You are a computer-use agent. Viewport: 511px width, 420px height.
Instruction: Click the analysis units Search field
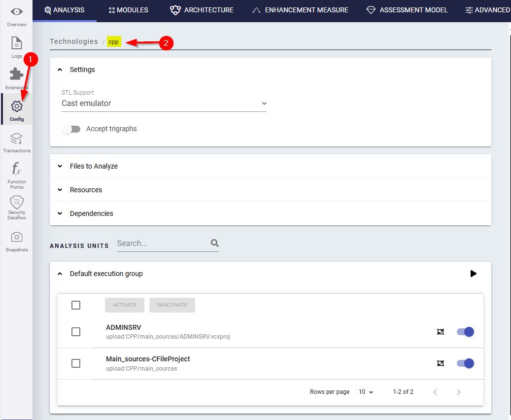(x=163, y=243)
